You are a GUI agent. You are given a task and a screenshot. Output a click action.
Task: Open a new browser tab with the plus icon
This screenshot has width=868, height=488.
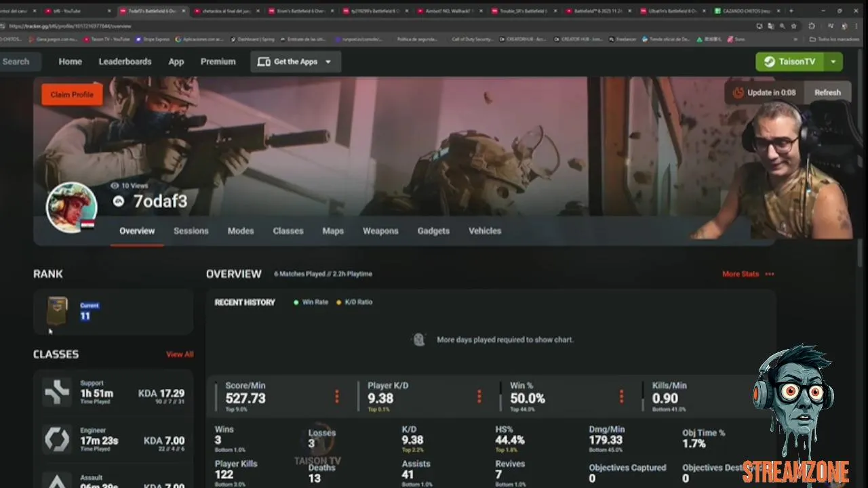791,11
